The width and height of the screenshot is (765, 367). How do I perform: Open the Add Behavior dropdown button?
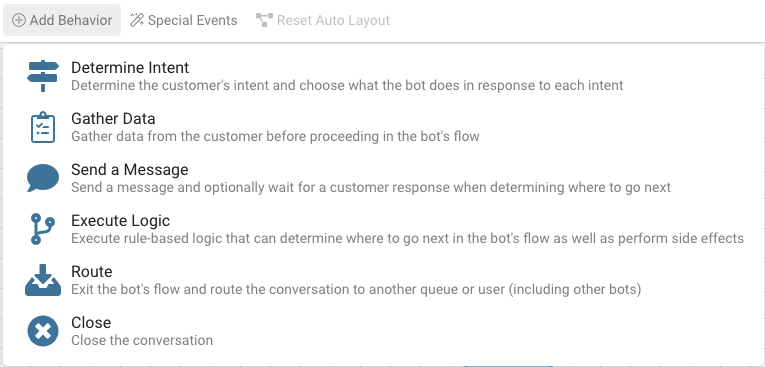pyautogui.click(x=62, y=20)
